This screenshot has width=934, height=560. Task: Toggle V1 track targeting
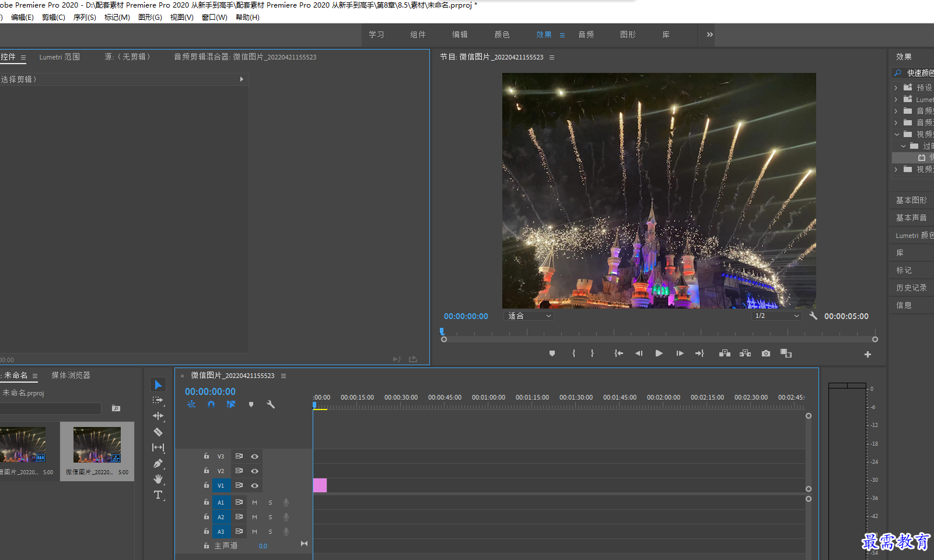(x=221, y=485)
